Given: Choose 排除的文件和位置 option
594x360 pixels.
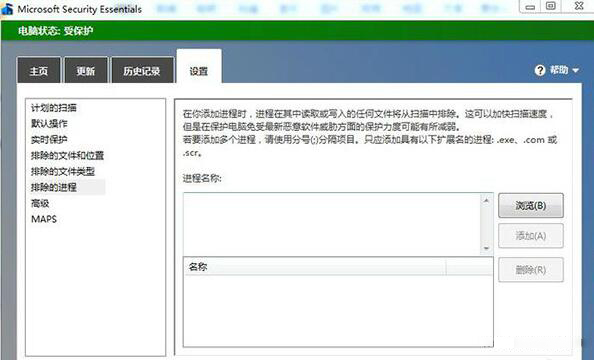Looking at the screenshot, I should (x=67, y=155).
